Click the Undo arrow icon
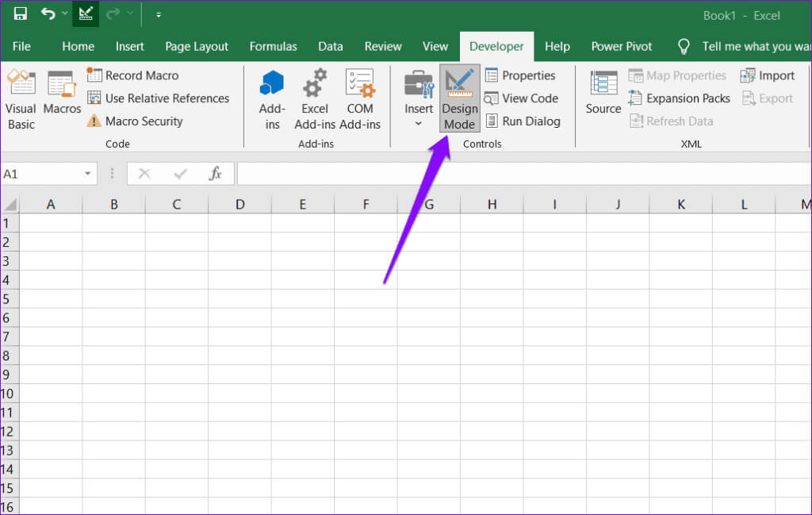Screen dimensions: 812x515 (48, 14)
